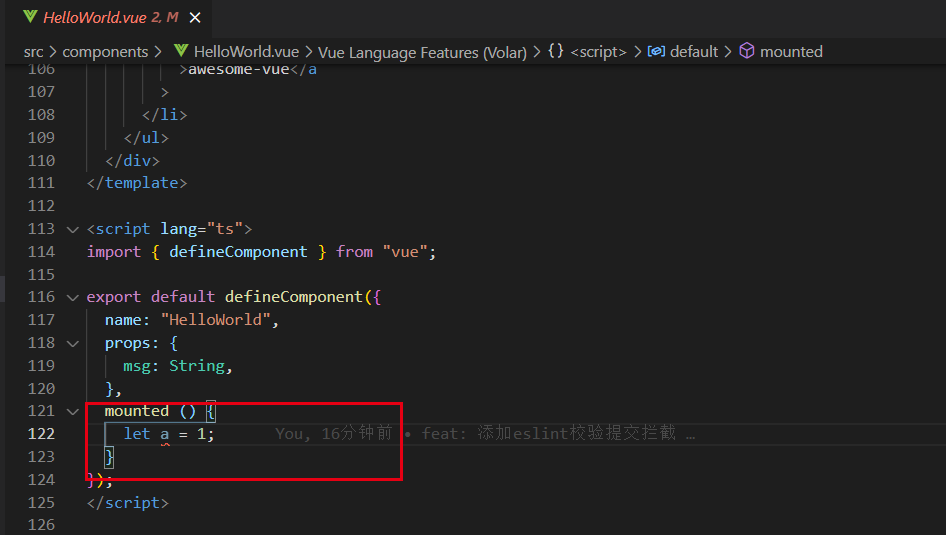Collapse the script block at line 113
The height and width of the screenshot is (535, 946).
click(x=73, y=230)
